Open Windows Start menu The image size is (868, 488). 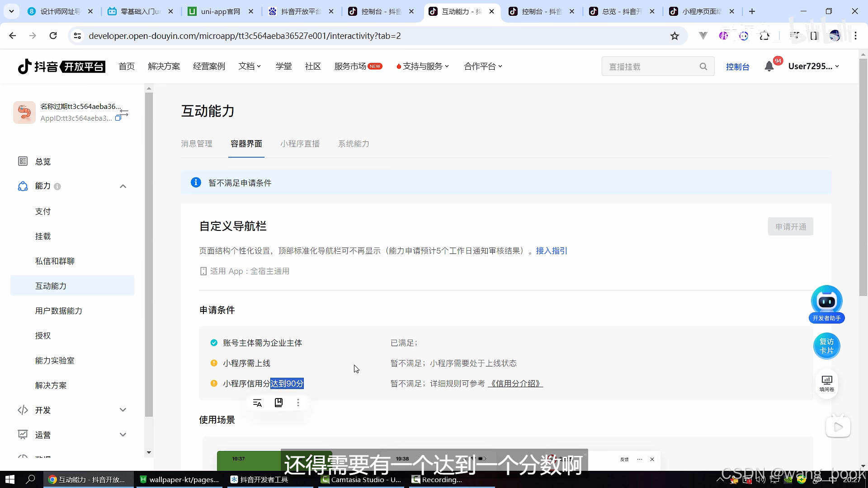pyautogui.click(x=10, y=479)
